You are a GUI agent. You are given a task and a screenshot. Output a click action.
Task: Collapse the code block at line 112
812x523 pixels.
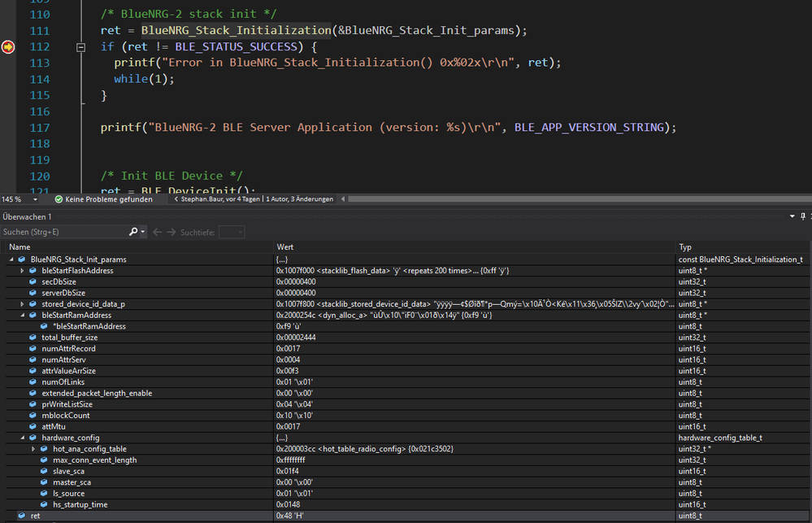[80, 47]
